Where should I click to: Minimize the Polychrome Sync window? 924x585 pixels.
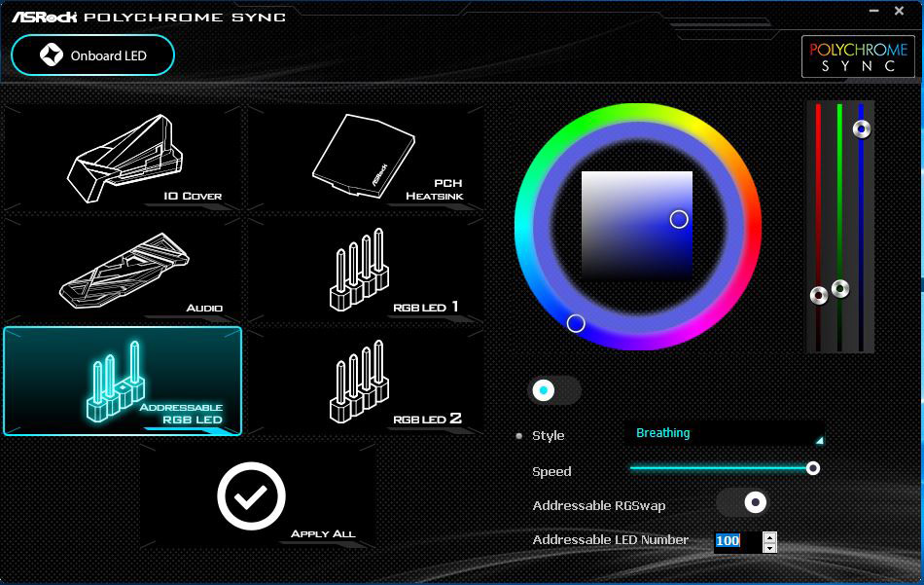874,11
